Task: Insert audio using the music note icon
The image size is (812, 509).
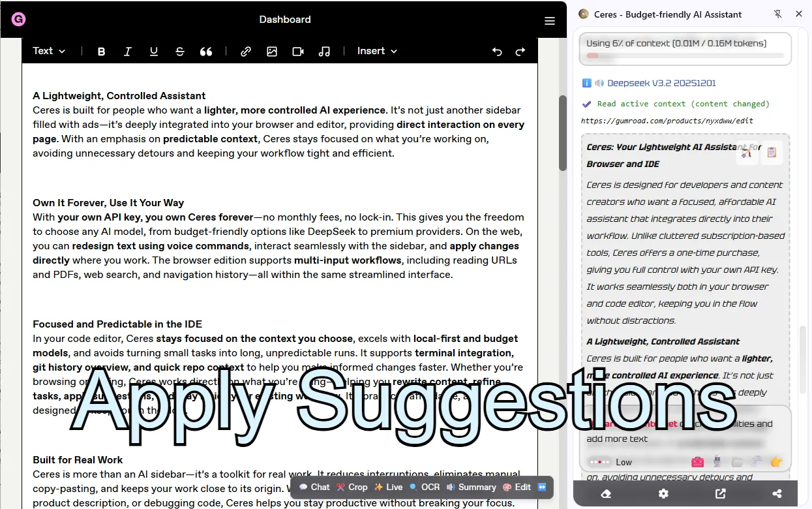Action: pyautogui.click(x=324, y=51)
